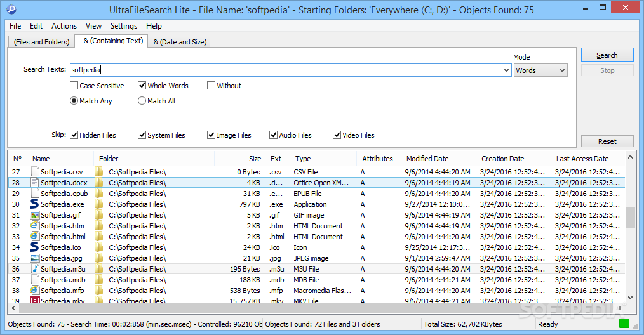Click the folder icon in row 30
The width and height of the screenshot is (644, 335).
99,204
